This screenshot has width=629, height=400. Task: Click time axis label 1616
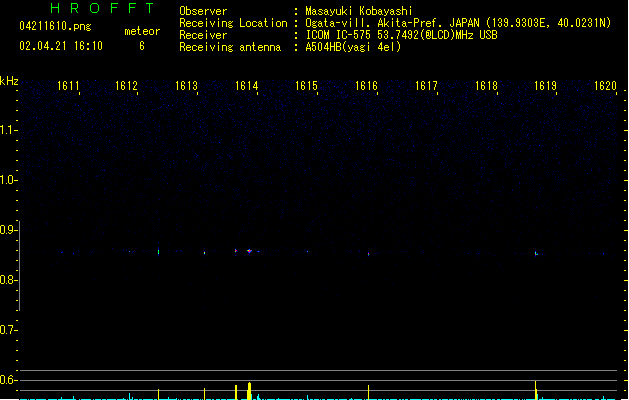click(367, 86)
